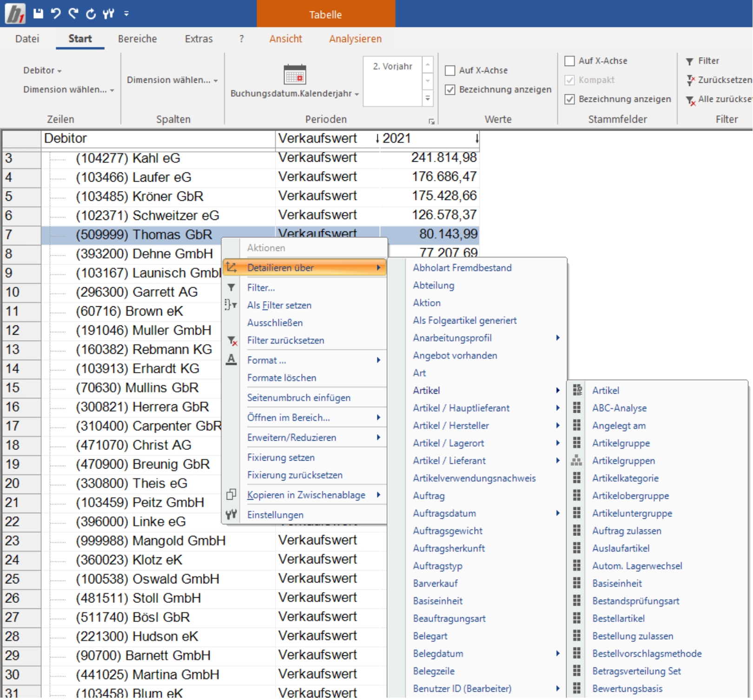Screen dimensions: 753x700
Task: Open the Debitor dropdown in Zeilen
Action: tap(42, 71)
